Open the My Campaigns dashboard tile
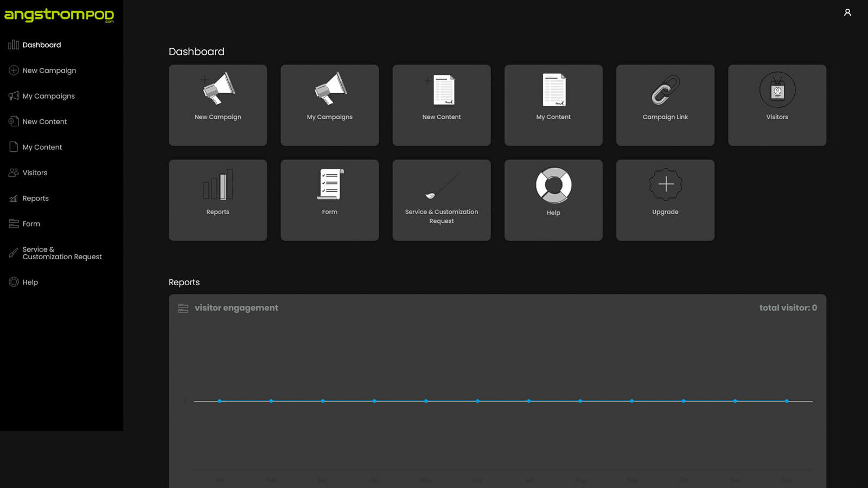Screen dimensions: 868x488 tap(329, 105)
